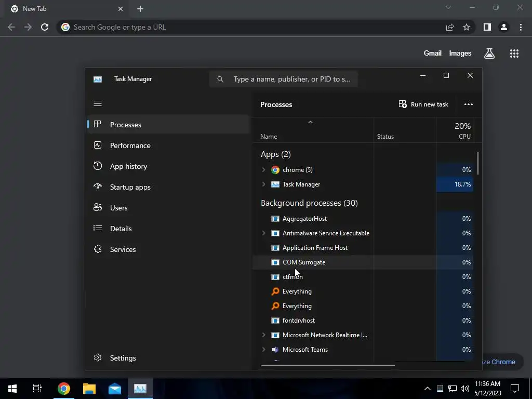Select the ctfmon process row
Screen dimensions: 532x399
363,277
